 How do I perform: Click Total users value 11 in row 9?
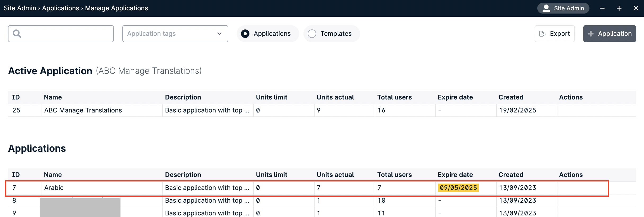381,213
